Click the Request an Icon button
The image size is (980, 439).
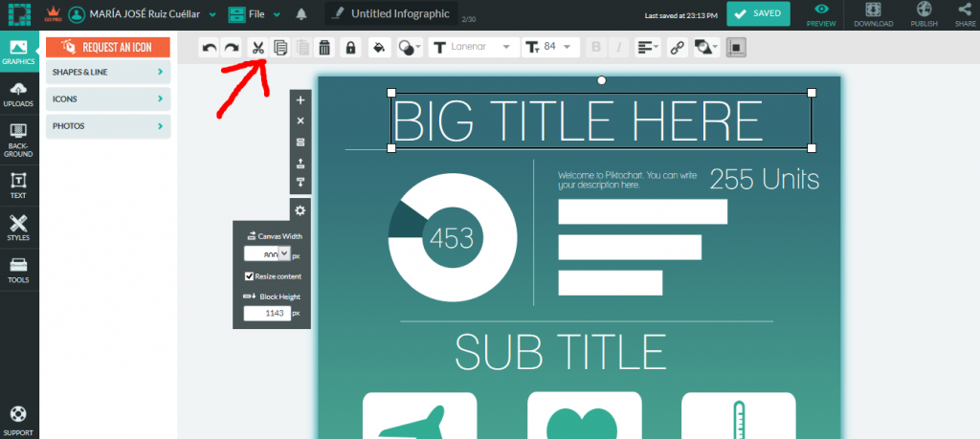108,48
